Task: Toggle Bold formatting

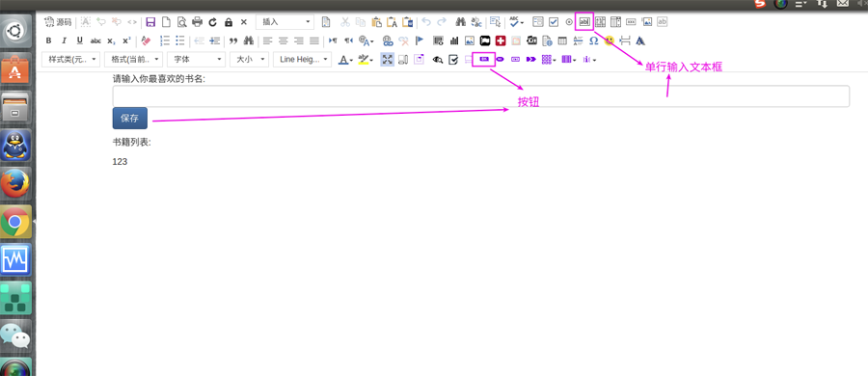Action: point(49,40)
